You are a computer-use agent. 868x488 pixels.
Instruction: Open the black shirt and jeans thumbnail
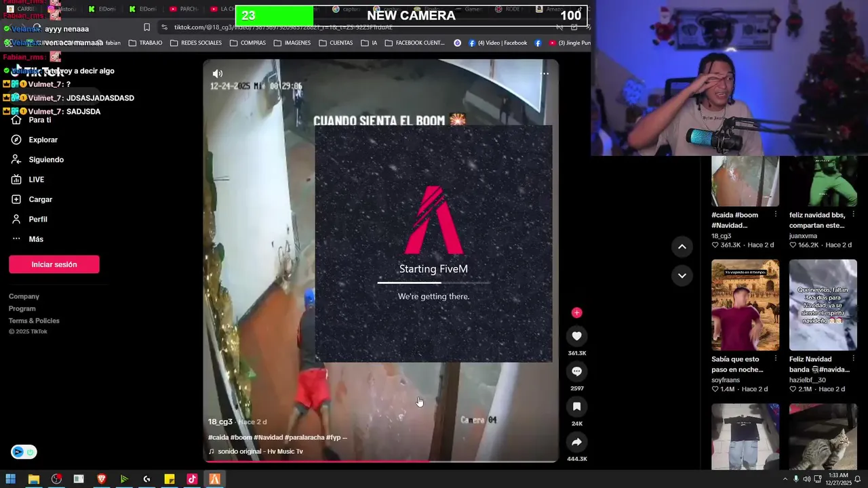click(745, 436)
